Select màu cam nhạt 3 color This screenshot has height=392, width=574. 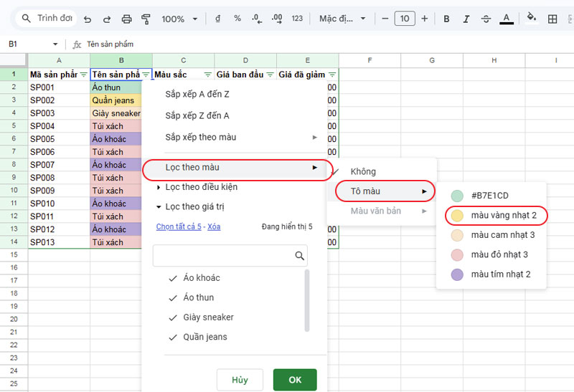tap(491, 235)
